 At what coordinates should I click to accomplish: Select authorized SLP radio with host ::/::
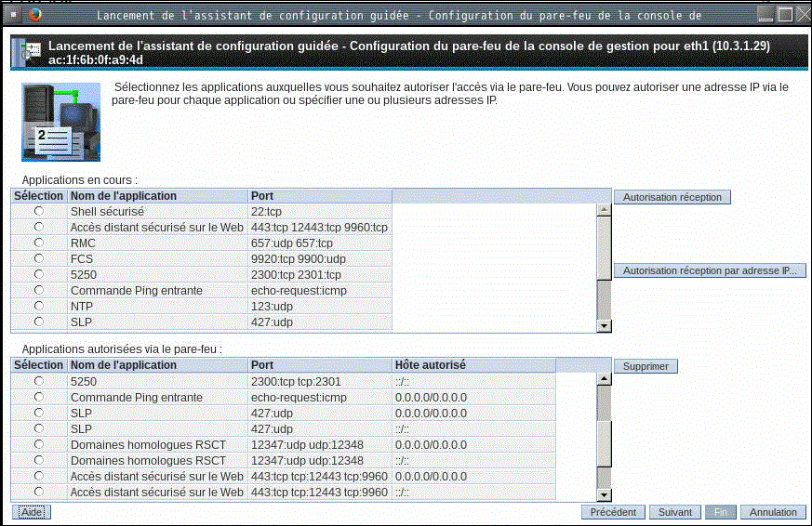point(39,428)
